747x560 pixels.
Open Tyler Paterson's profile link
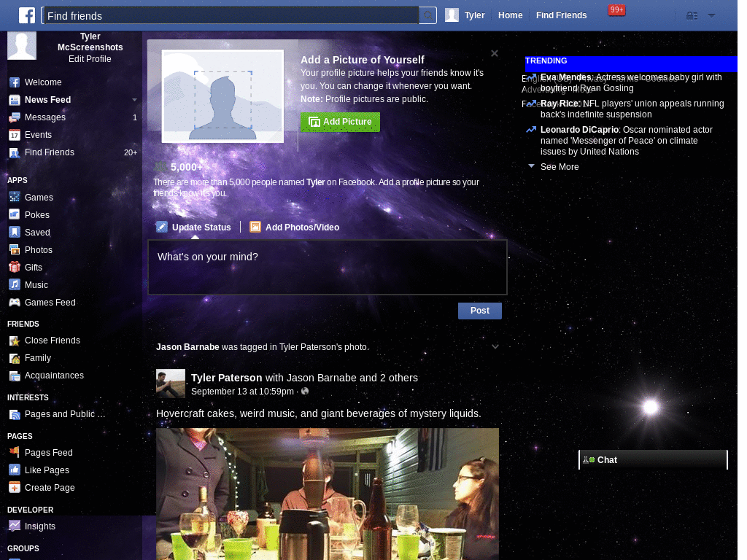tap(226, 378)
